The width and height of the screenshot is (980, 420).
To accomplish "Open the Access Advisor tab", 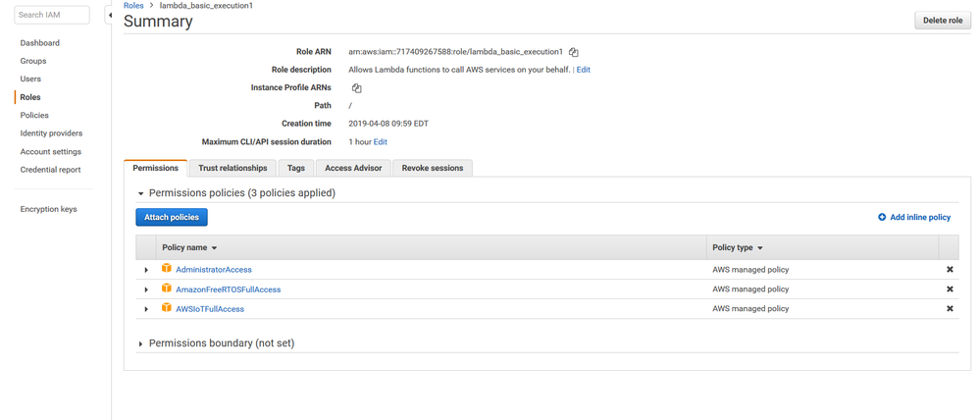I will click(x=353, y=168).
